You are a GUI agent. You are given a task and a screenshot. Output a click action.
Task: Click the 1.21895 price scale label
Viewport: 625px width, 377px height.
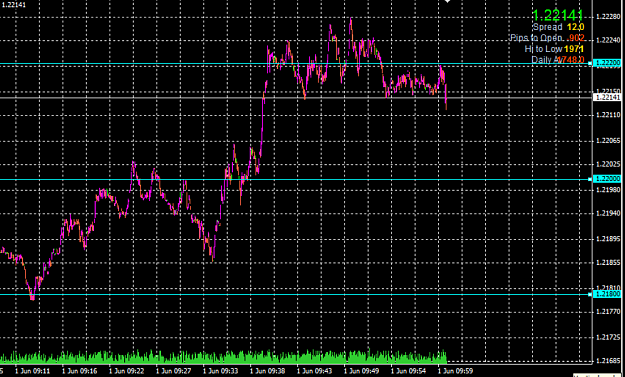click(x=608, y=239)
